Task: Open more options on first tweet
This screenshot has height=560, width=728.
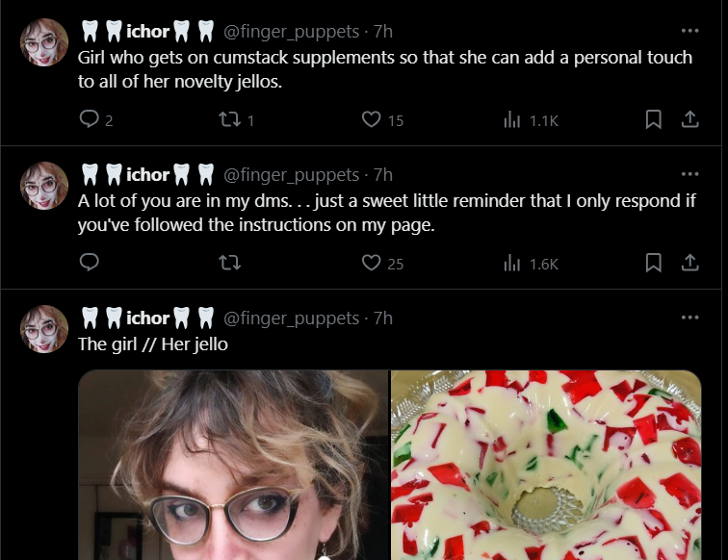Action: (x=689, y=31)
